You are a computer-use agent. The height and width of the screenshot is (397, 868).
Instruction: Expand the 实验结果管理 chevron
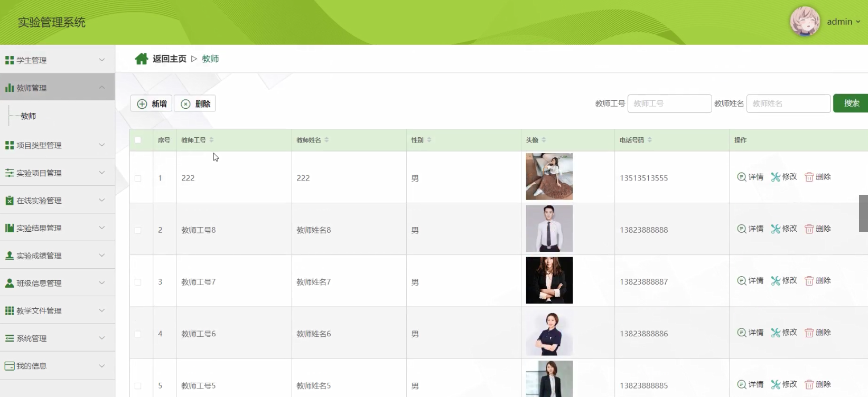coord(102,228)
